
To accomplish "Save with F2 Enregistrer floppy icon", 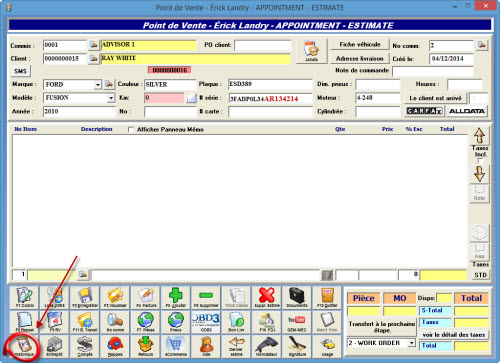I will [x=85, y=297].
